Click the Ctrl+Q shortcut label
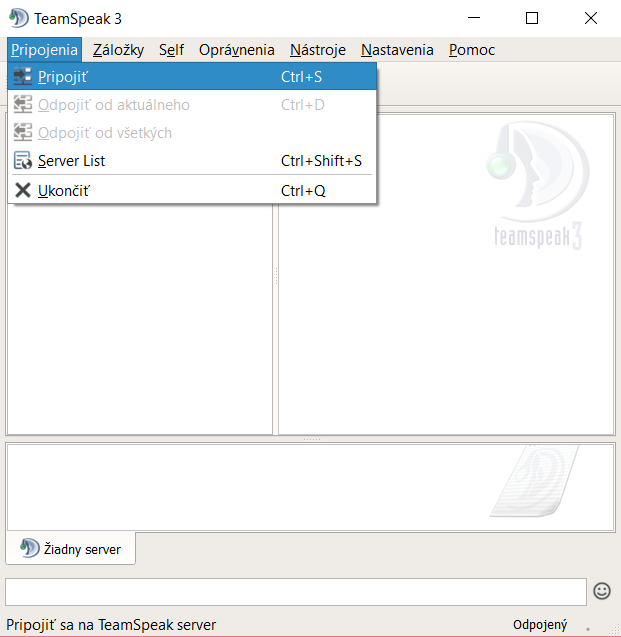Image resolution: width=621 pixels, height=637 pixels. pos(303,191)
